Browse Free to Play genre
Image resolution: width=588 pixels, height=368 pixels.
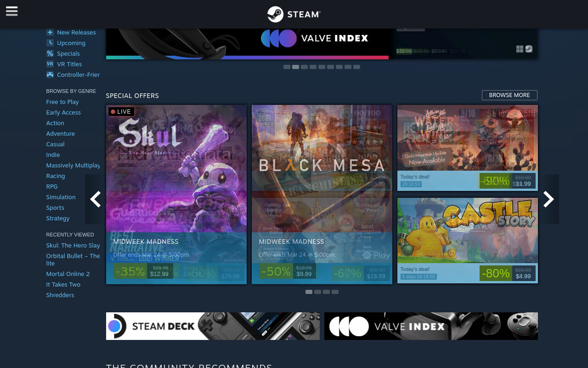tap(62, 102)
